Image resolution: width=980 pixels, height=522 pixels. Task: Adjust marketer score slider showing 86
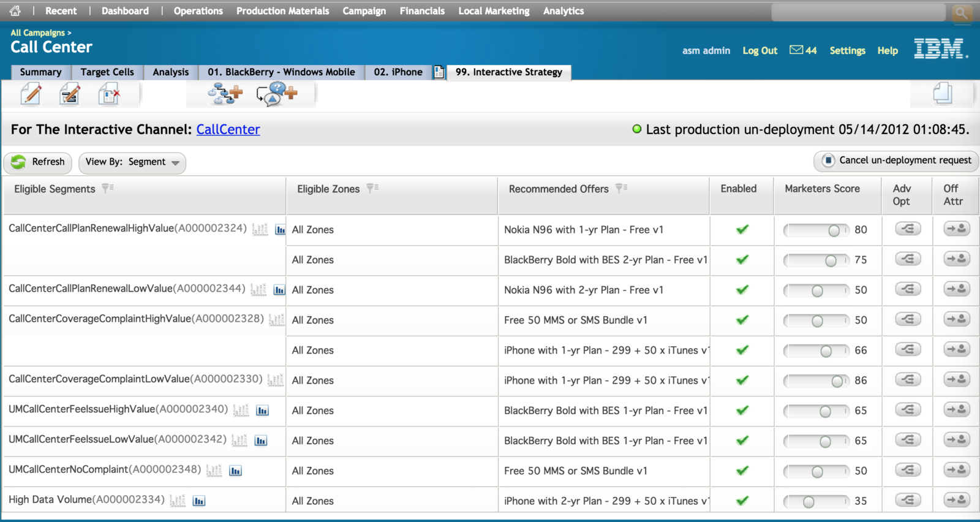(x=816, y=381)
